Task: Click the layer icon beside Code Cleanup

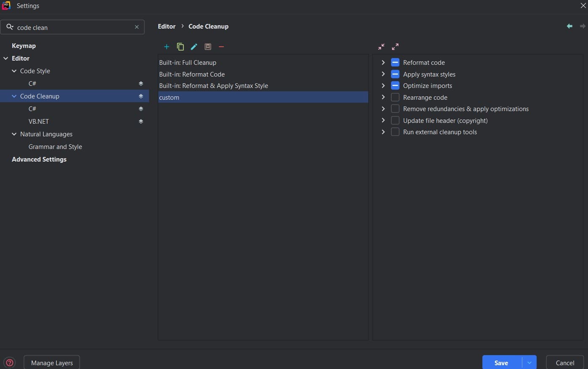Action: pyautogui.click(x=141, y=96)
